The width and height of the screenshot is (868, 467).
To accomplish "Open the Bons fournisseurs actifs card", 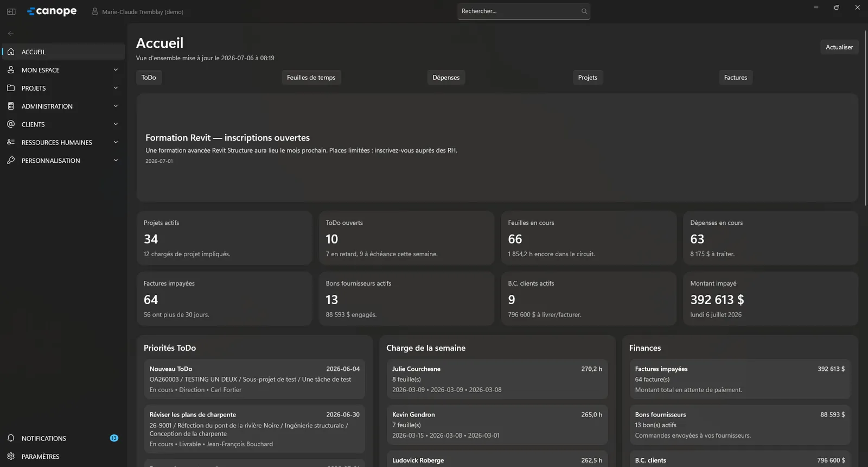I will (x=406, y=299).
